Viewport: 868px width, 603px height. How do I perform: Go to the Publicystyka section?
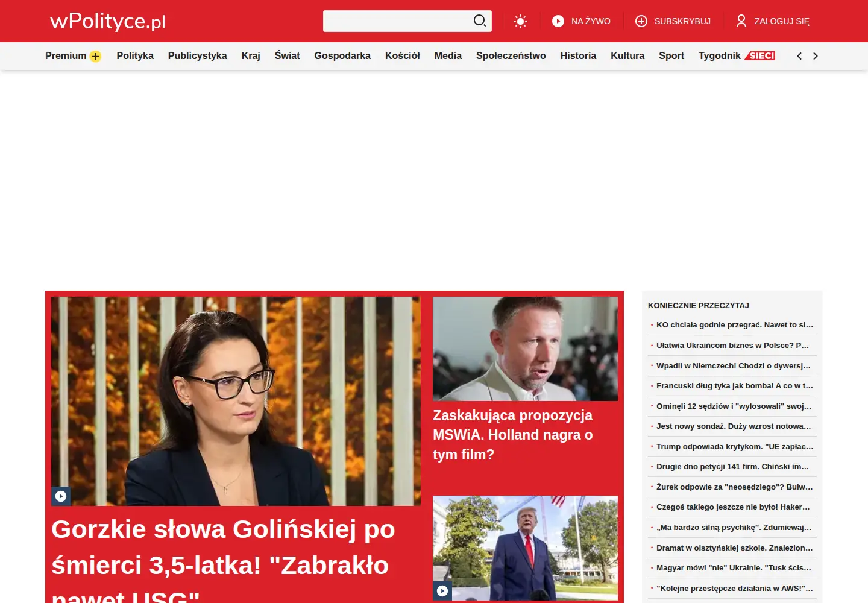click(198, 56)
